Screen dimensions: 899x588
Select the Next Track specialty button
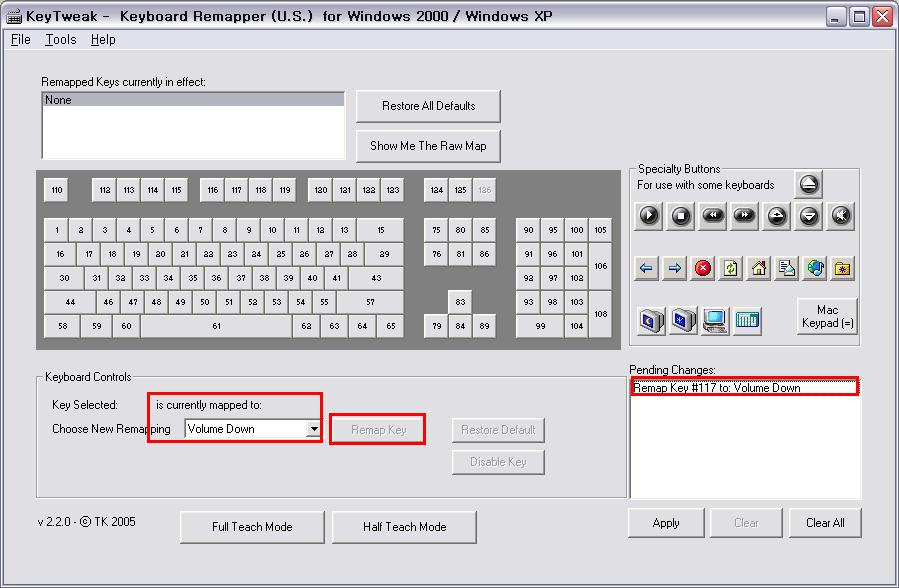[x=745, y=216]
